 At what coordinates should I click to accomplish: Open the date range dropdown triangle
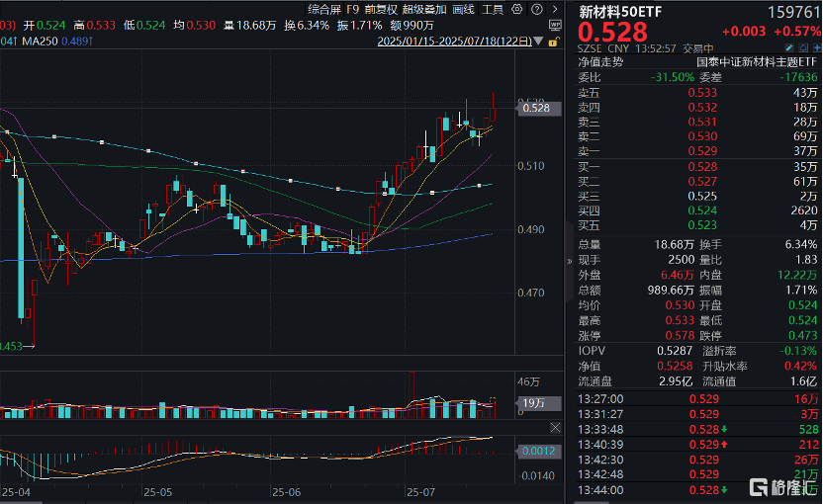coord(538,41)
